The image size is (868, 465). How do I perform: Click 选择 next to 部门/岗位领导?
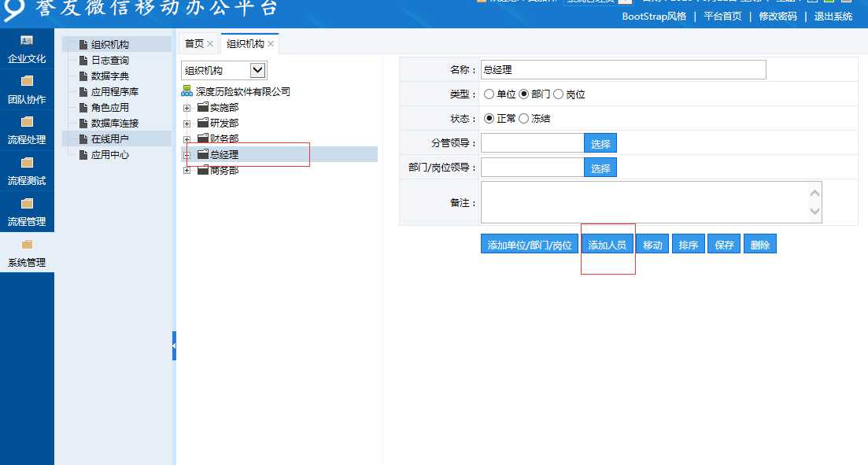(600, 168)
